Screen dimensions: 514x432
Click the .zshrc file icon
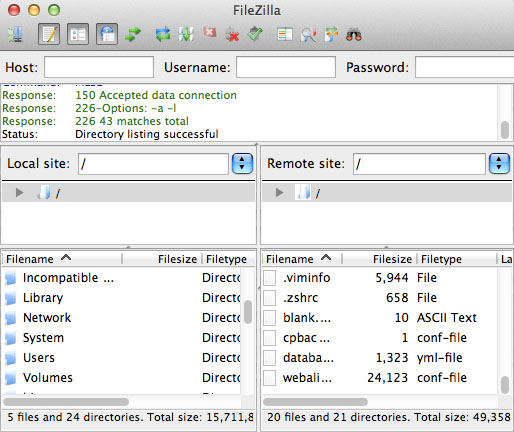pyautogui.click(x=270, y=298)
